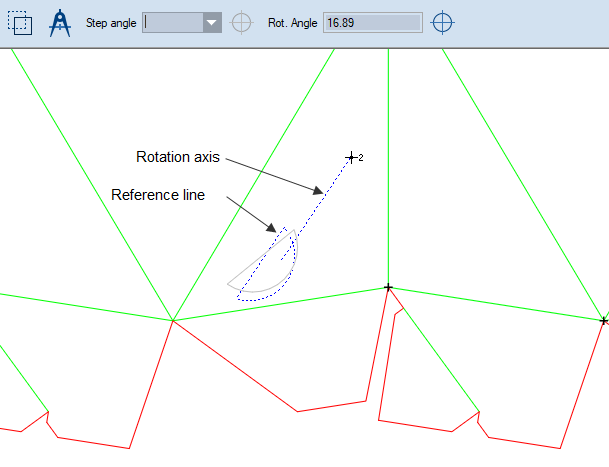Screen dimensions: 609x467
Task: Select the black cross vertex on the vertical green line
Action: coord(388,287)
